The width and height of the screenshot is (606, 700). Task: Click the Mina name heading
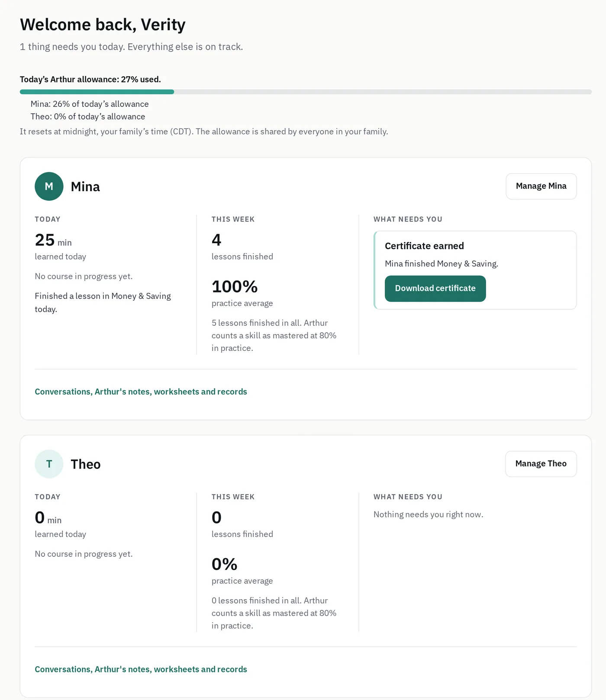85,186
